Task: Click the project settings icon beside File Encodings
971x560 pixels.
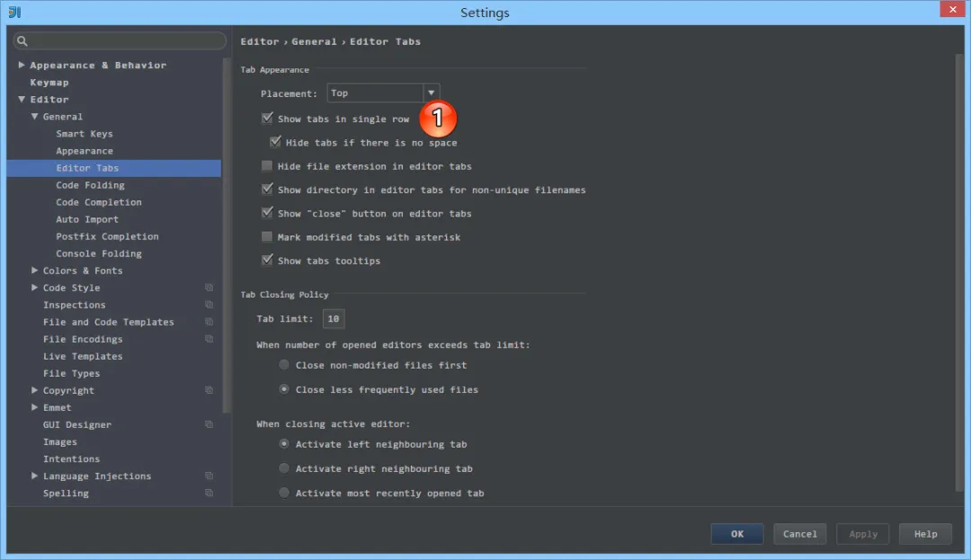Action: click(x=209, y=339)
